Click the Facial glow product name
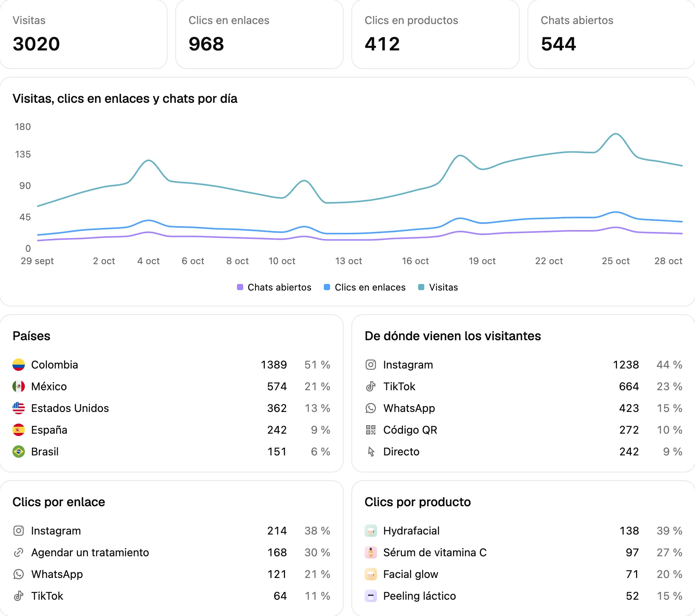 (411, 574)
